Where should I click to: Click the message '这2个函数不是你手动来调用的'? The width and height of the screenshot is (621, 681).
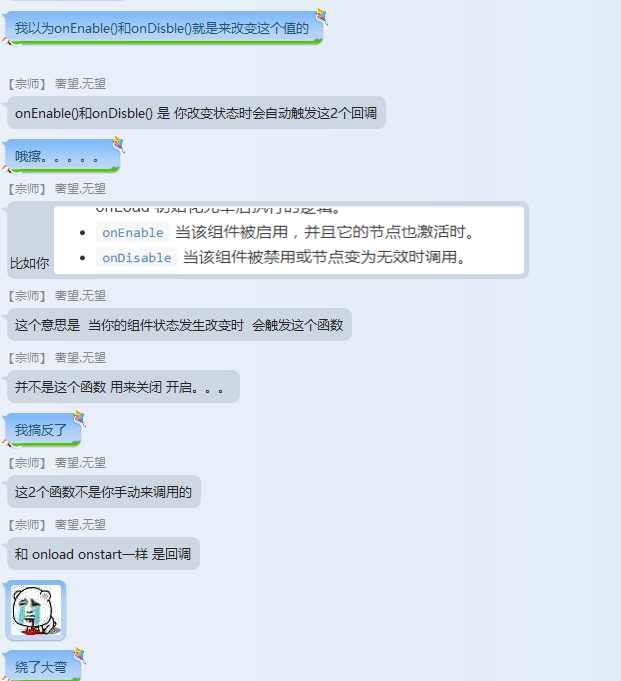coord(104,492)
